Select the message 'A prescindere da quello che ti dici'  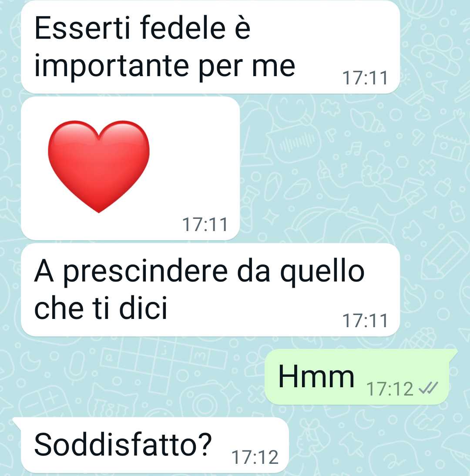210,290
